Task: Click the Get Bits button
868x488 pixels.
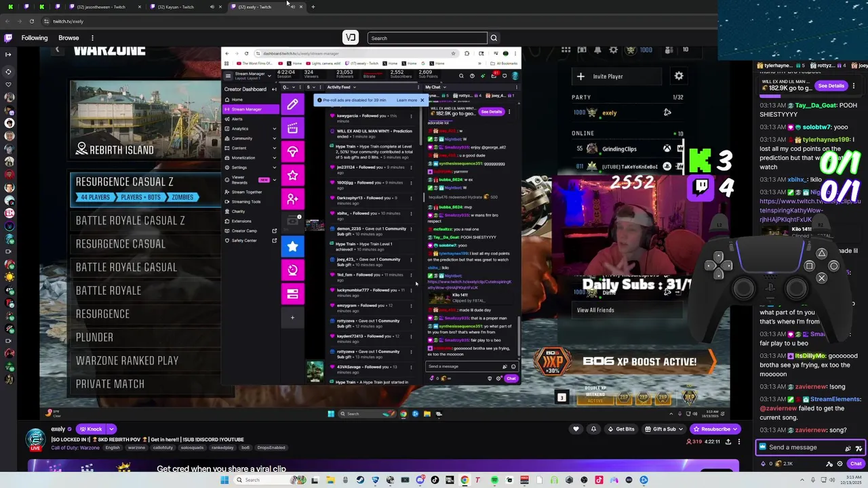Action: click(x=621, y=429)
